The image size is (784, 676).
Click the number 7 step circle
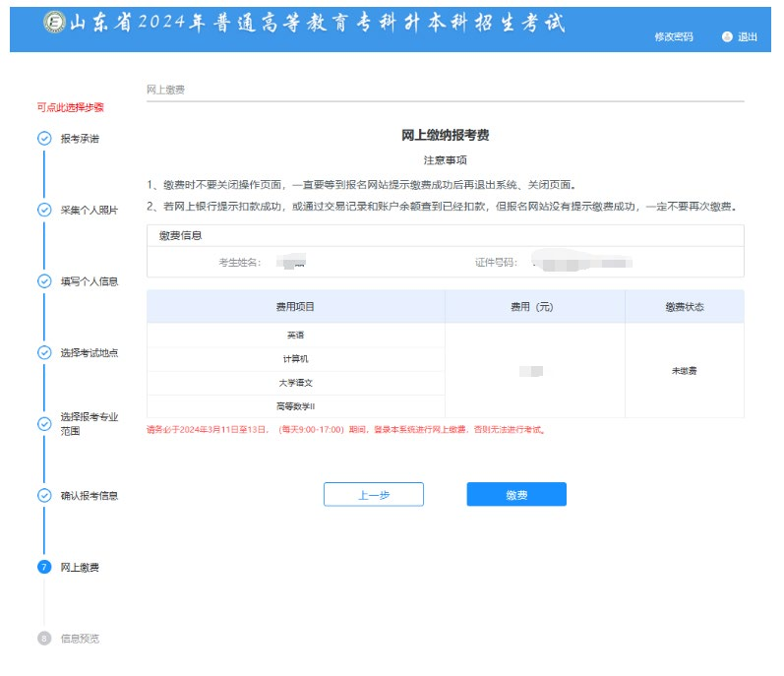(44, 567)
